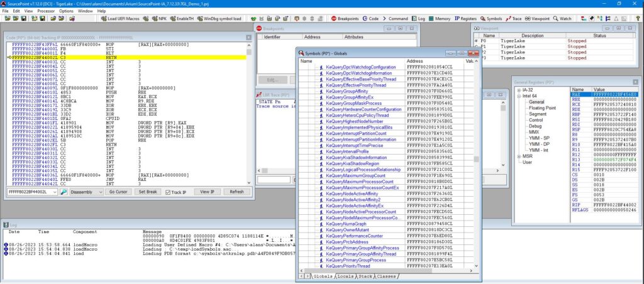Click the find icon beside address box
This screenshot has height=284, width=644.
tap(64, 192)
